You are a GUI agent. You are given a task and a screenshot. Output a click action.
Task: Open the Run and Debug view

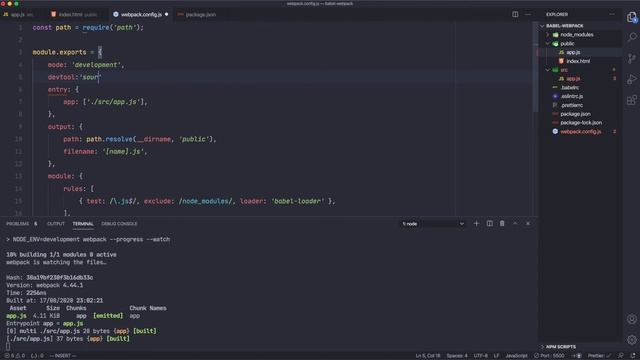coord(632,79)
